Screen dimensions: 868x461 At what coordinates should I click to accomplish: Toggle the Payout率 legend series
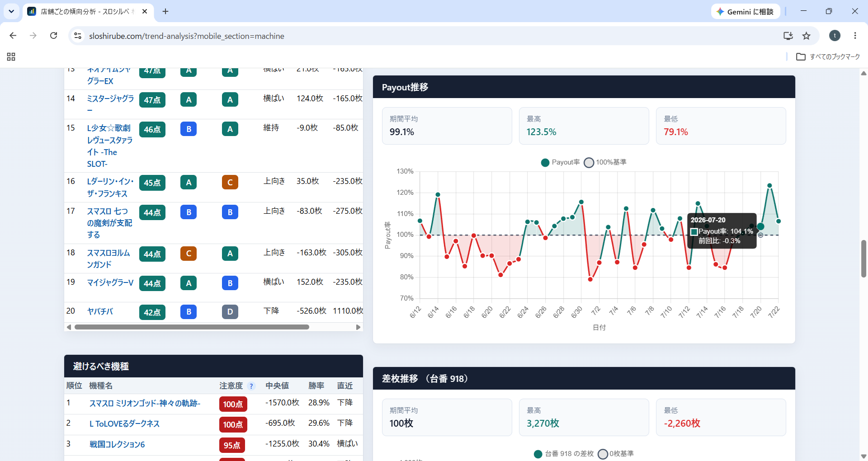coord(560,162)
